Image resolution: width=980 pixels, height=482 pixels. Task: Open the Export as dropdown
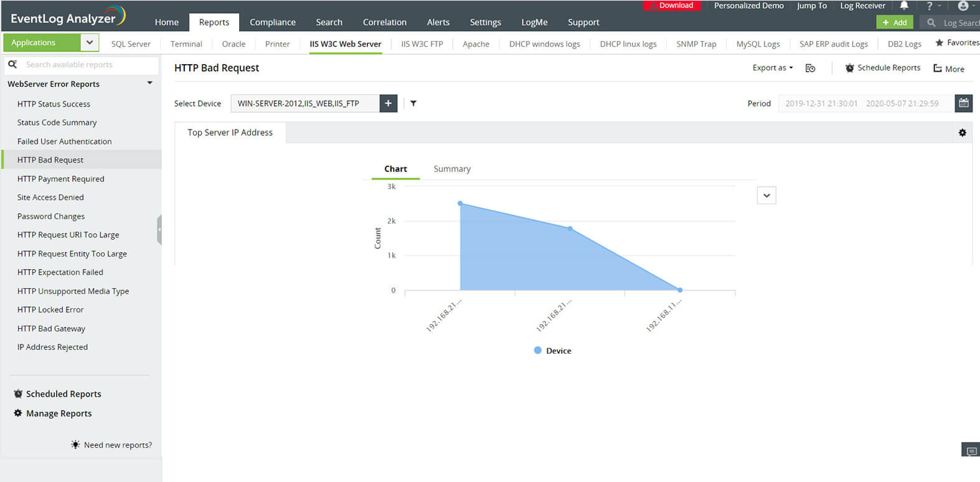point(773,68)
